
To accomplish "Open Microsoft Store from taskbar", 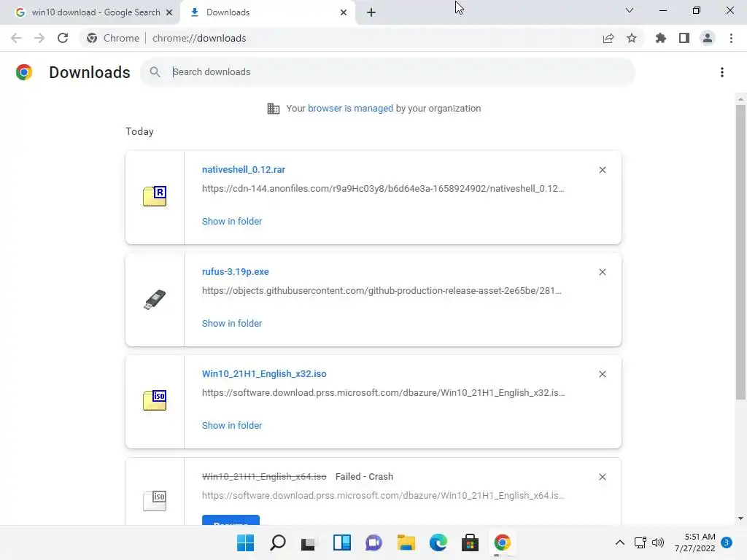I will (471, 542).
